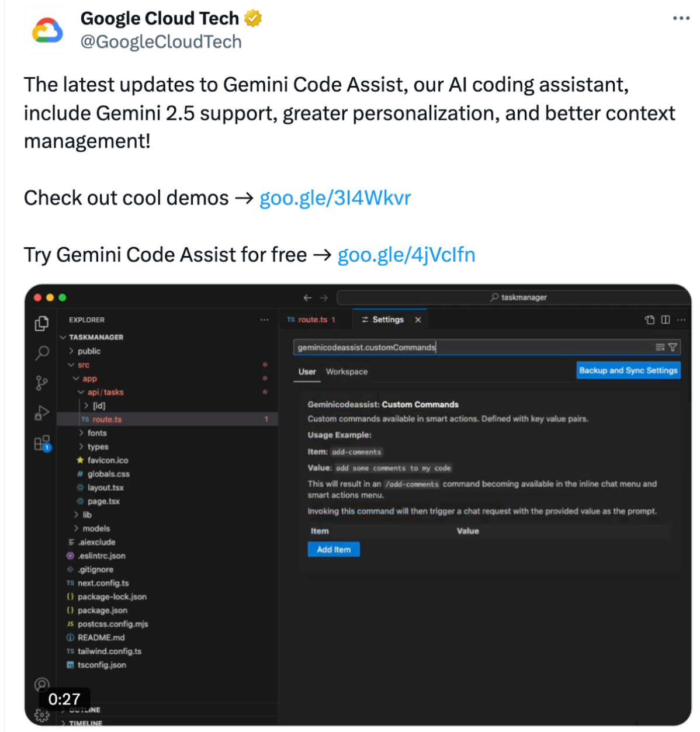Click Backup and Sync Settings button
Image resolution: width=700 pixels, height=732 pixels.
(x=628, y=370)
